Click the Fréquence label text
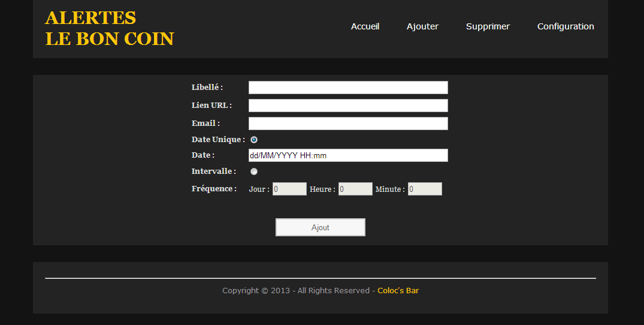 (214, 189)
